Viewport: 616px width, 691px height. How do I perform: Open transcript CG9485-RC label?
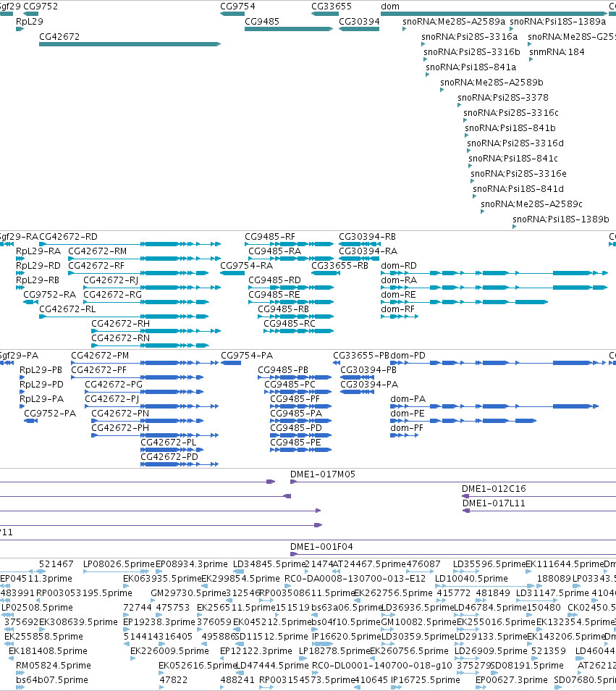point(290,324)
